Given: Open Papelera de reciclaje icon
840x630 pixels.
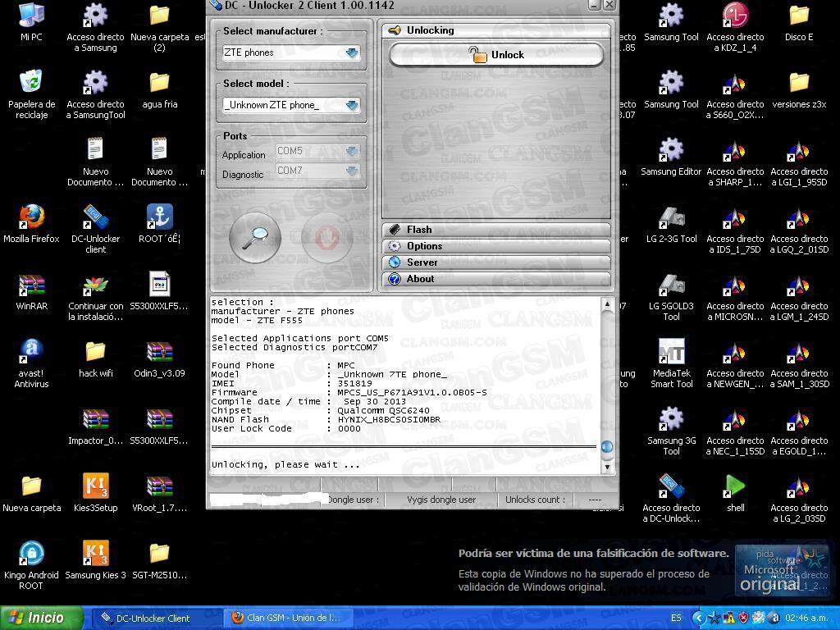Looking at the screenshot, I should pos(32,94).
